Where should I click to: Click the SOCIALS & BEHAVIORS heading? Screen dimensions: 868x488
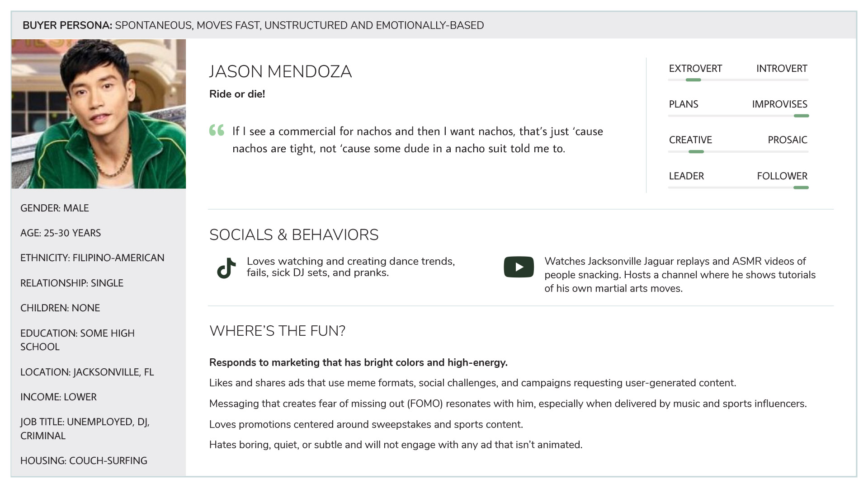[x=294, y=235]
